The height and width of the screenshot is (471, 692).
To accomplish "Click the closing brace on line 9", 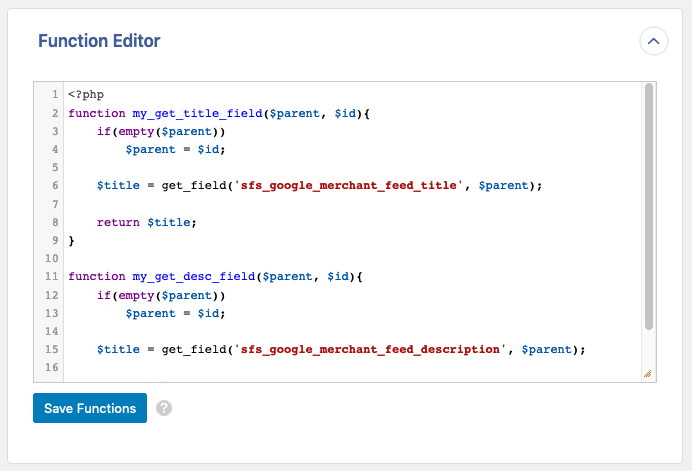I will click(72, 240).
